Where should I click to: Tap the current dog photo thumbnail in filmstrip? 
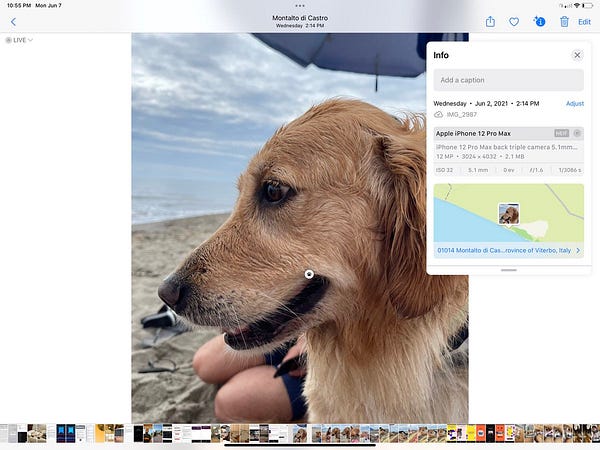pos(300,433)
